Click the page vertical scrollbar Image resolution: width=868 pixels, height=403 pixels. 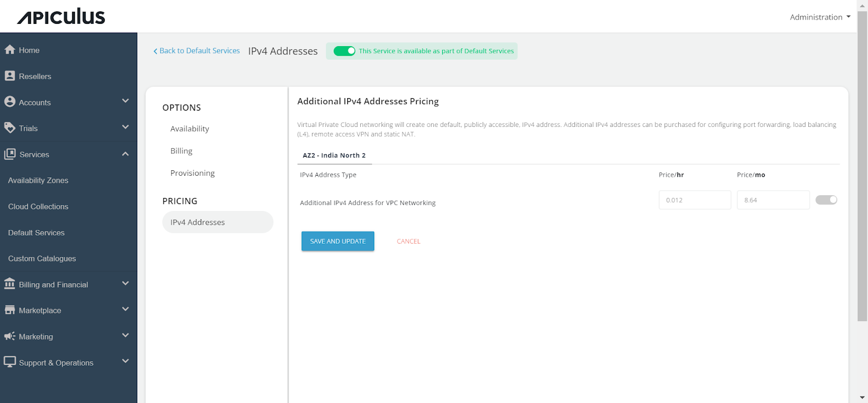point(862,163)
